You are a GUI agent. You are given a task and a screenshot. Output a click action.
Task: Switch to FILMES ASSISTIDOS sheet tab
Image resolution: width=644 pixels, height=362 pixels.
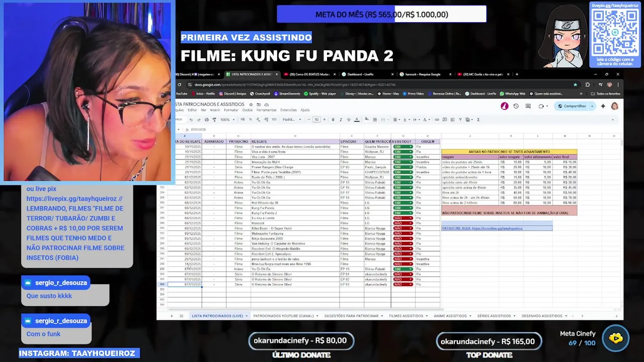[406, 316]
